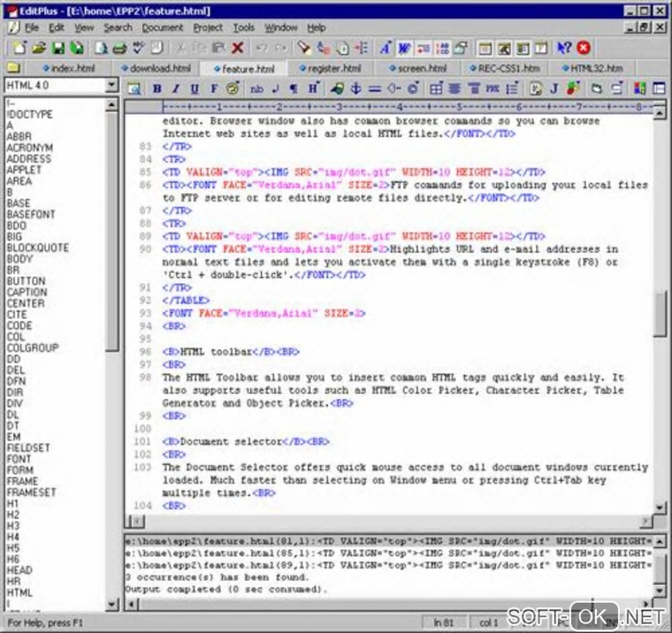Toggle Word Wrap with the W button
The height and width of the screenshot is (633, 672).
pos(404,48)
